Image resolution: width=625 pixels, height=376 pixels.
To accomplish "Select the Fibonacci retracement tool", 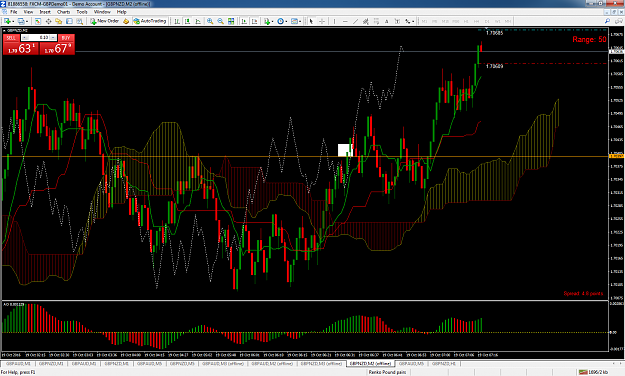I will click(x=376, y=21).
